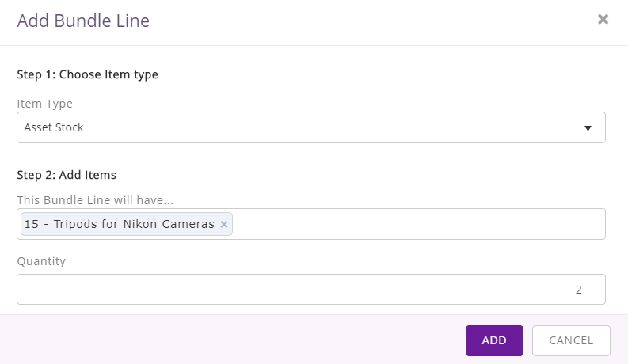The image size is (628, 364).
Task: Click the Item Type field label
Action: click(44, 104)
